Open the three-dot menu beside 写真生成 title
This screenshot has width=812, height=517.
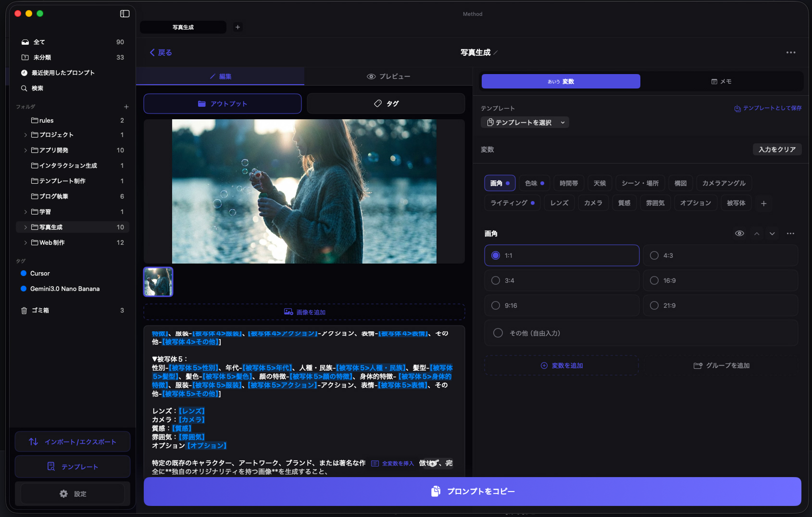click(x=790, y=52)
